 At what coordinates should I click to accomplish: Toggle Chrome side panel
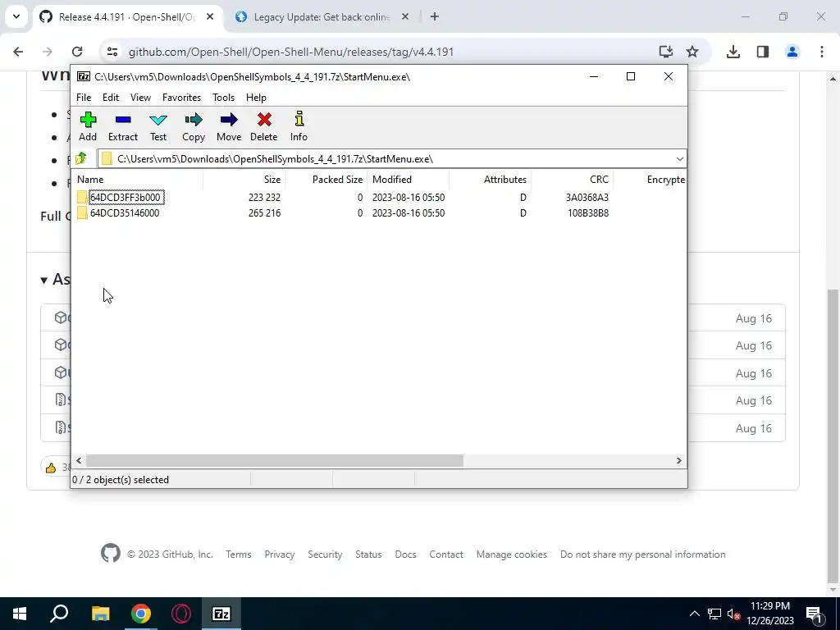coord(763,52)
